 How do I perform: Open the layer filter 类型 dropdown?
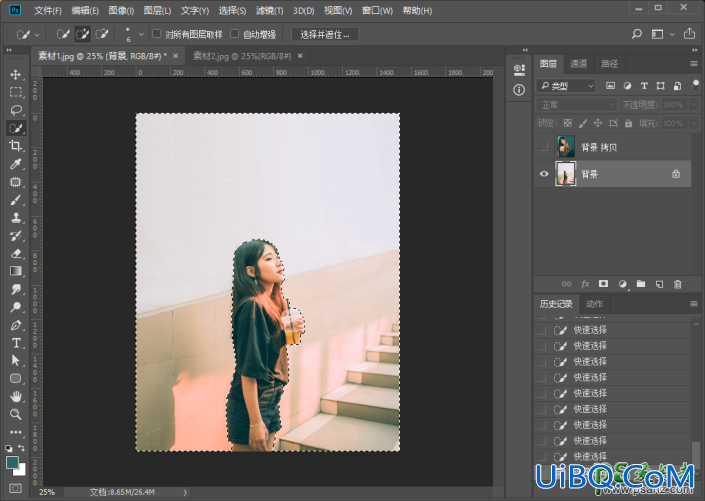pyautogui.click(x=566, y=85)
